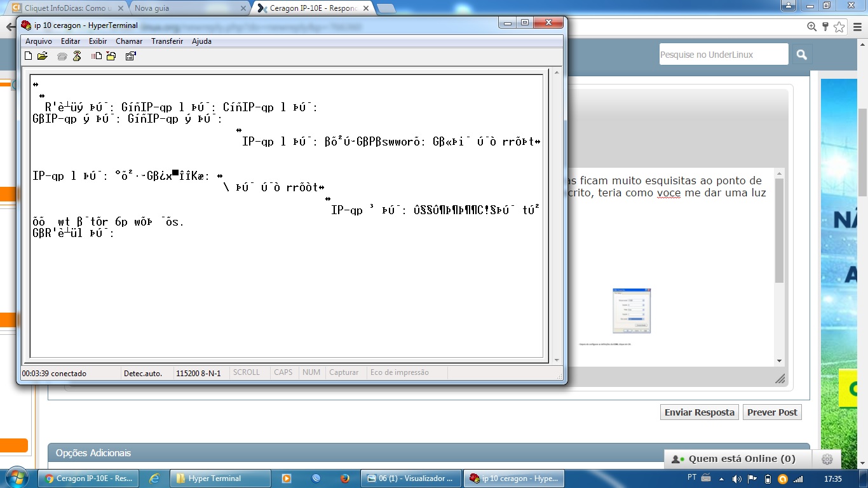Click the HyperTerminal title bar phone icon
The height and width of the screenshot is (488, 868).
(26, 25)
